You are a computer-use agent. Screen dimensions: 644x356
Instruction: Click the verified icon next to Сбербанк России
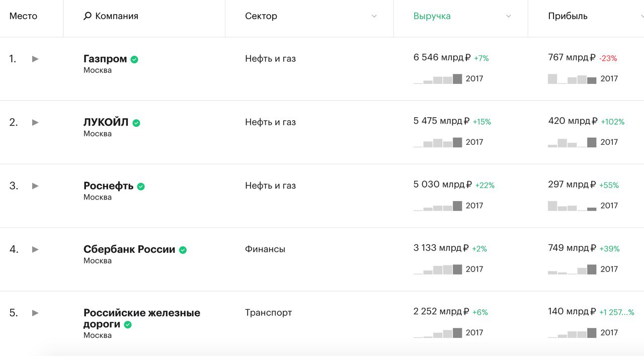point(183,250)
